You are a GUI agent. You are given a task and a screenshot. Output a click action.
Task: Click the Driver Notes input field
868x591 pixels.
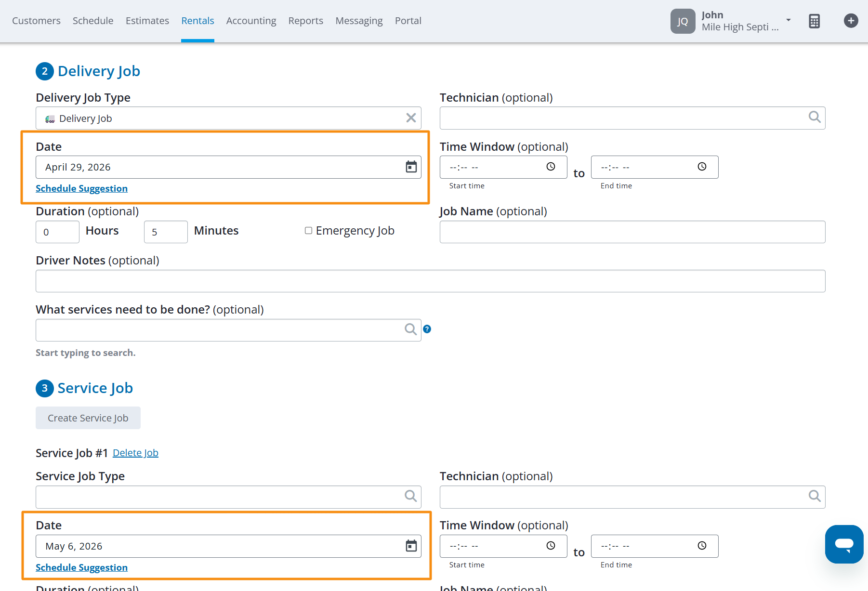430,281
